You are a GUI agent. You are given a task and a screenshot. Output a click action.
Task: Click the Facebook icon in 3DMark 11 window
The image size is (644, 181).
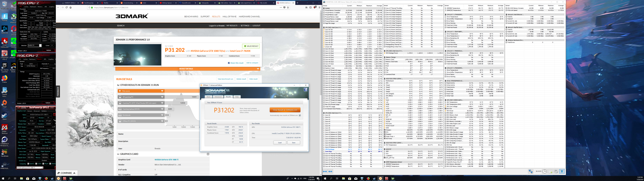coord(306,89)
